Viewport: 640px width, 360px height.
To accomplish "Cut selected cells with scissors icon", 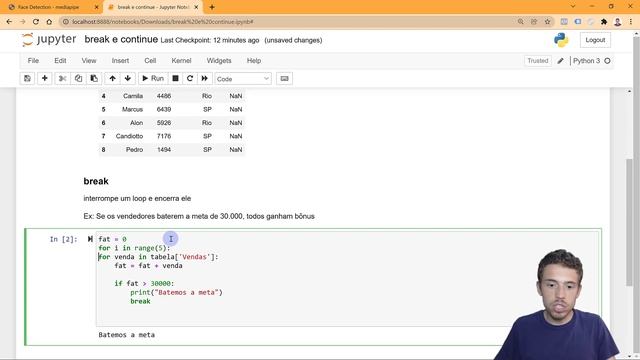I will tap(62, 78).
